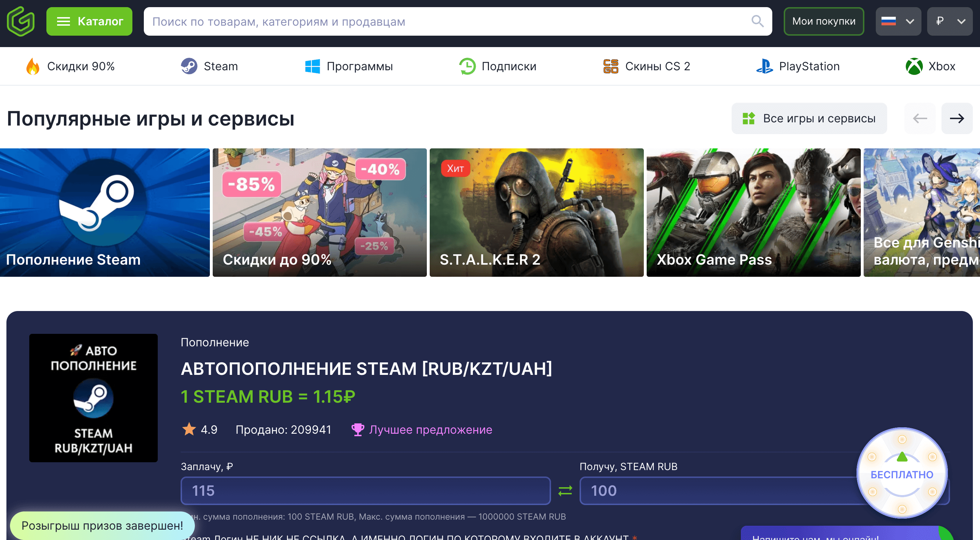Click the Лучшее предложение badge
Viewport: 980px width, 540px height.
[422, 430]
